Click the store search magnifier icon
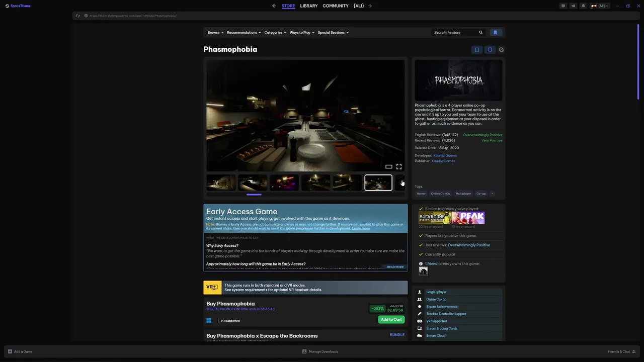 point(480,33)
